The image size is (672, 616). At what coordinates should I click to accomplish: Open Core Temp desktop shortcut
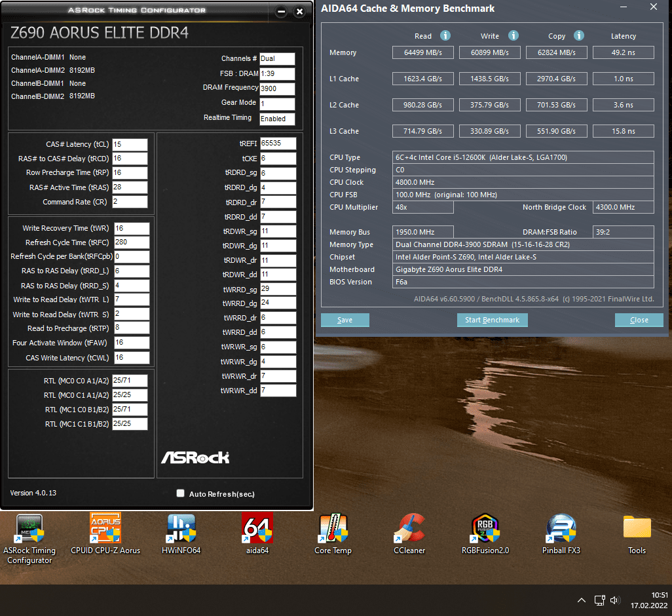tap(333, 534)
